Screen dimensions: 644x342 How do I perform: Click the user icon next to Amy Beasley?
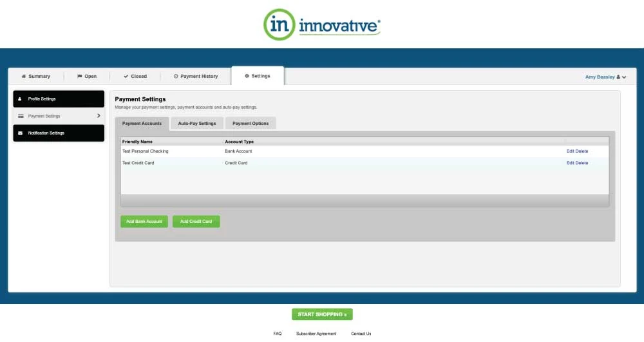[x=618, y=77]
